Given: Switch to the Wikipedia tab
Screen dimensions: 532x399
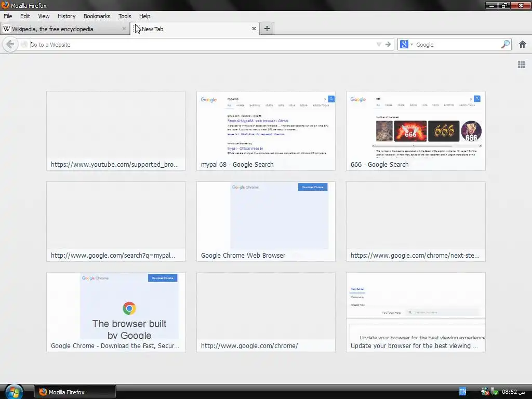Looking at the screenshot, I should (65, 29).
